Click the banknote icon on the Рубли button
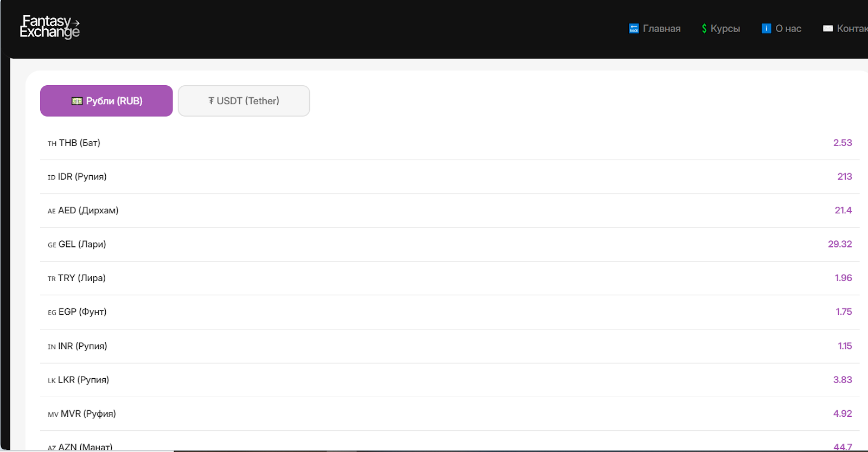868x452 pixels. coord(76,100)
